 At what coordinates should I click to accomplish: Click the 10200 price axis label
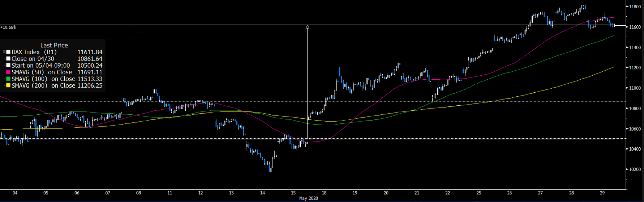click(635, 169)
